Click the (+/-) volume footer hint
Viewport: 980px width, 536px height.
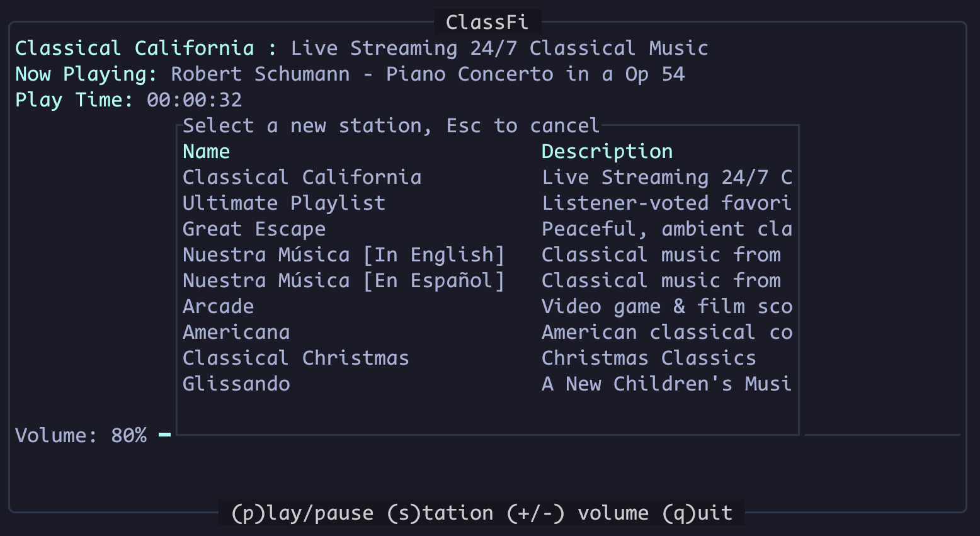click(577, 513)
